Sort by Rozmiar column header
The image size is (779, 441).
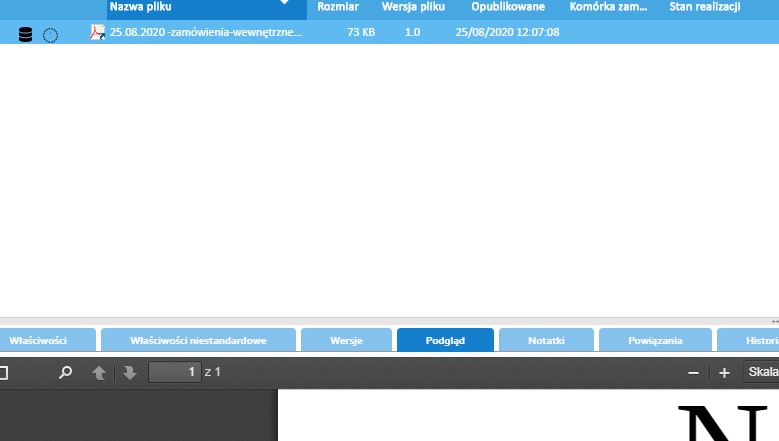point(338,7)
